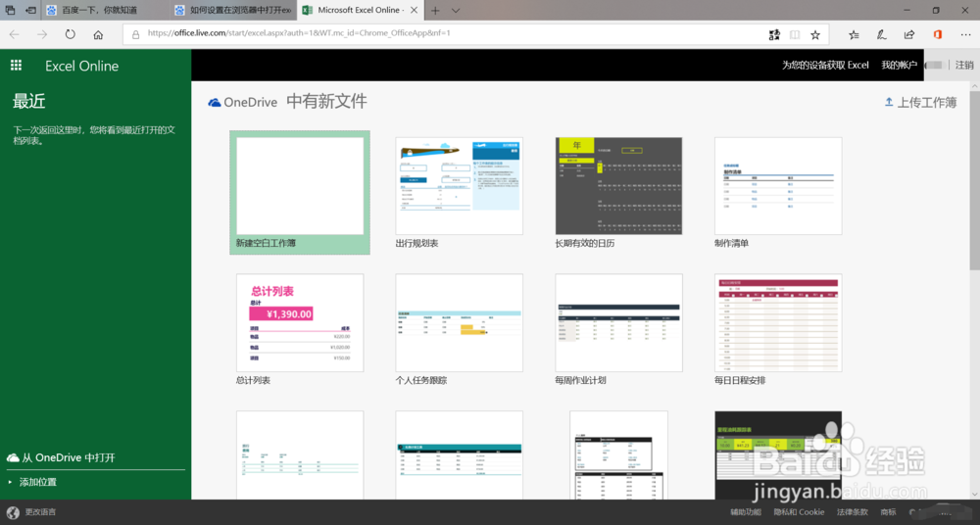Create 新建空白工作簿 blank workbook
Viewport: 980px width, 525px height.
(x=299, y=193)
